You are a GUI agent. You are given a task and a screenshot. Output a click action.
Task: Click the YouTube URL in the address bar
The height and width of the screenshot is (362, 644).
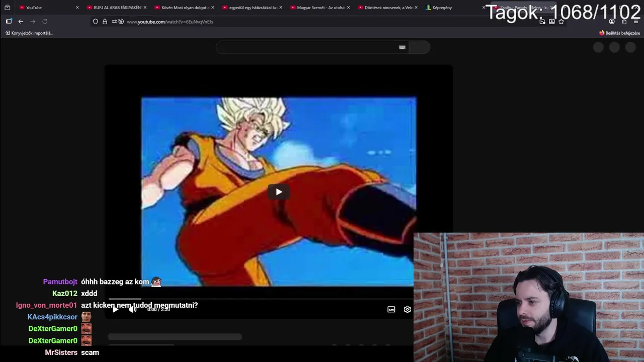[170, 22]
